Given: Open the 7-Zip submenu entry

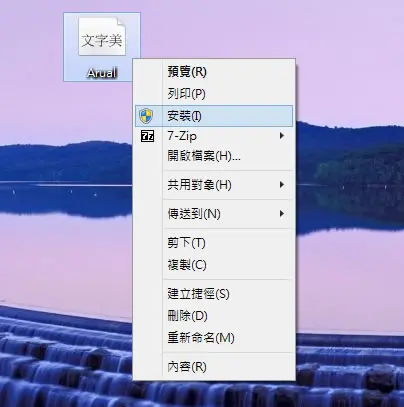Looking at the screenshot, I should [214, 136].
